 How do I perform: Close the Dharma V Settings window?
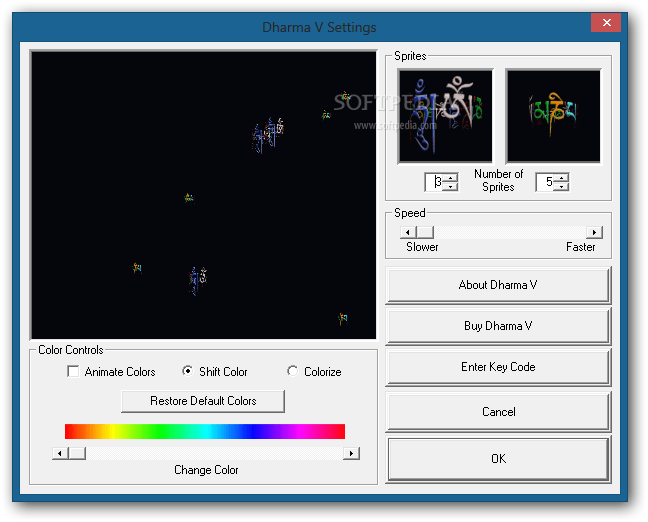point(606,22)
